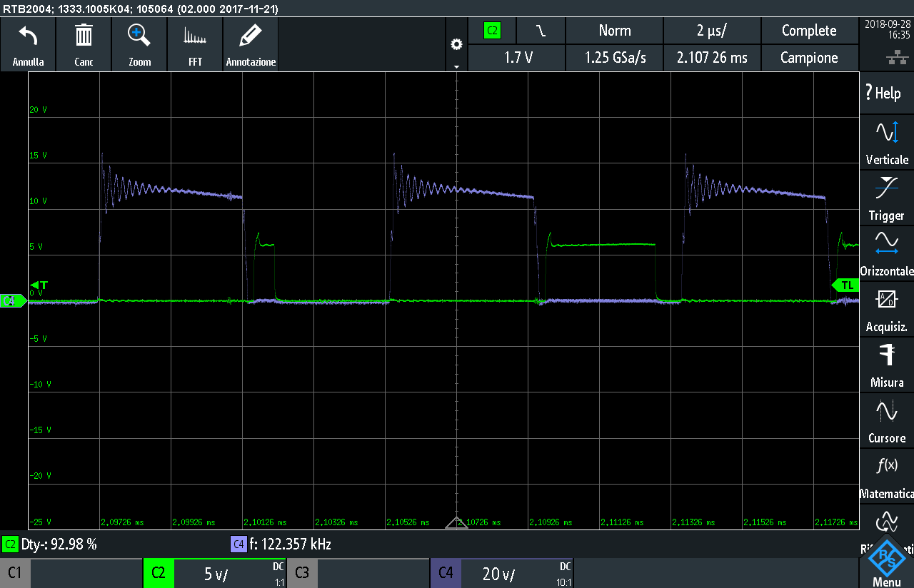Select the C2 trigger source badge
The width and height of the screenshot is (914, 588).
(x=492, y=31)
